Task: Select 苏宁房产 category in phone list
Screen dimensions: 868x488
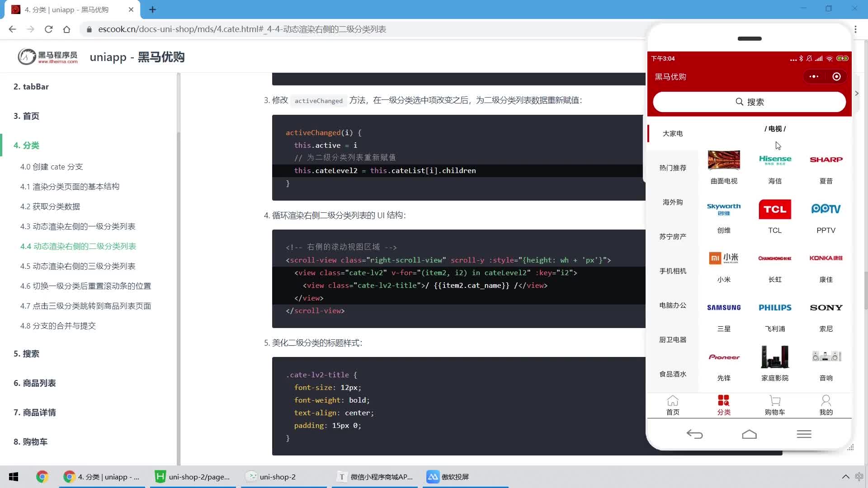Action: pyautogui.click(x=673, y=236)
